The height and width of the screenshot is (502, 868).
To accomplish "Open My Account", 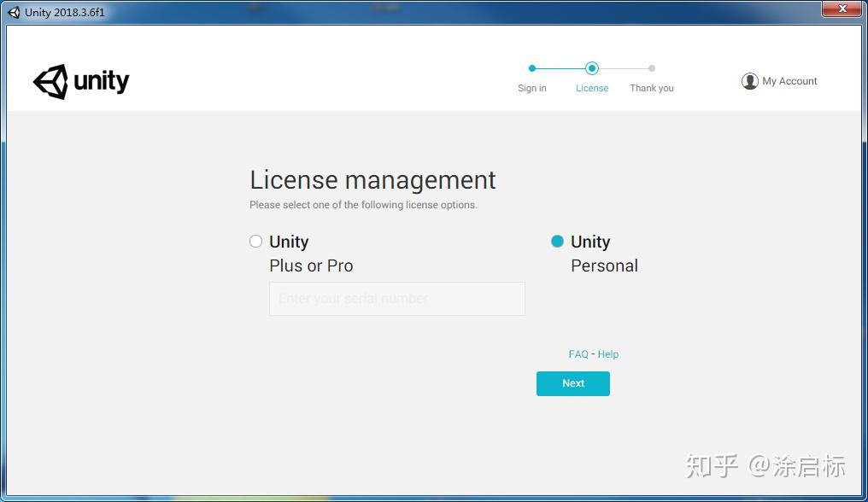I will pos(779,80).
